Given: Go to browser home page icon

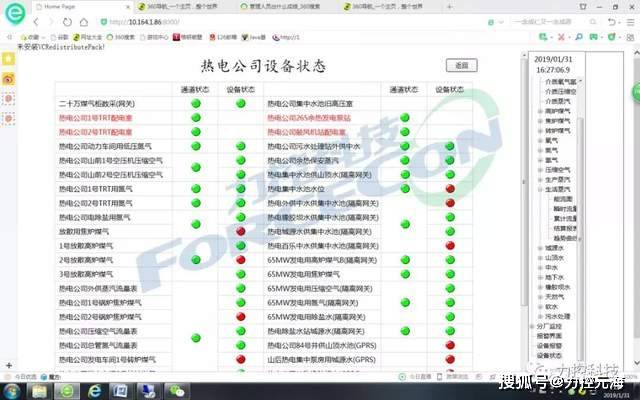Looking at the screenshot, I should [84, 22].
